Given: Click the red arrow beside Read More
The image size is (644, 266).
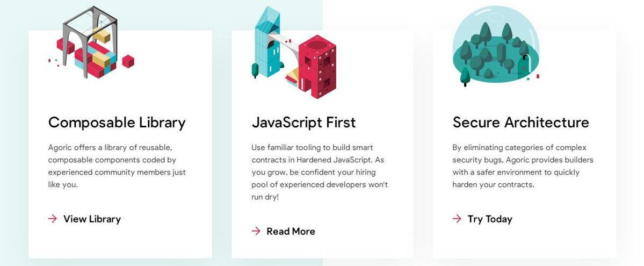Looking at the screenshot, I should coord(256,231).
